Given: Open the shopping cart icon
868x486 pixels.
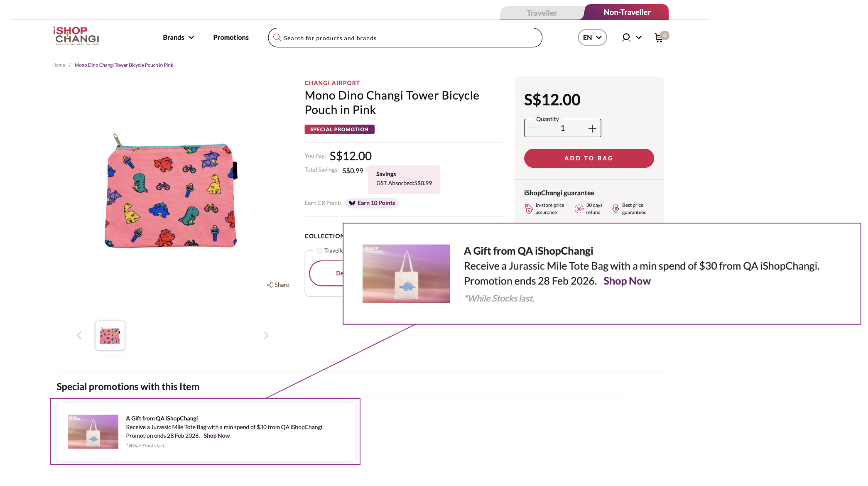Looking at the screenshot, I should pos(659,38).
